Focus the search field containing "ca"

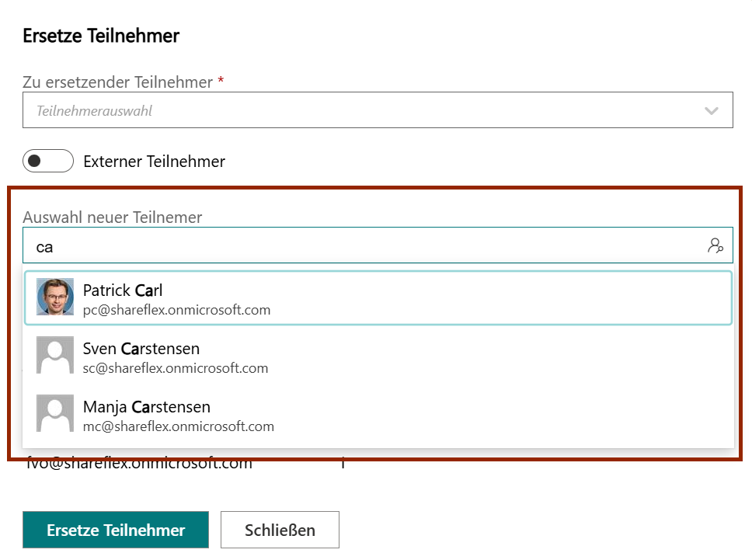pos(357,246)
